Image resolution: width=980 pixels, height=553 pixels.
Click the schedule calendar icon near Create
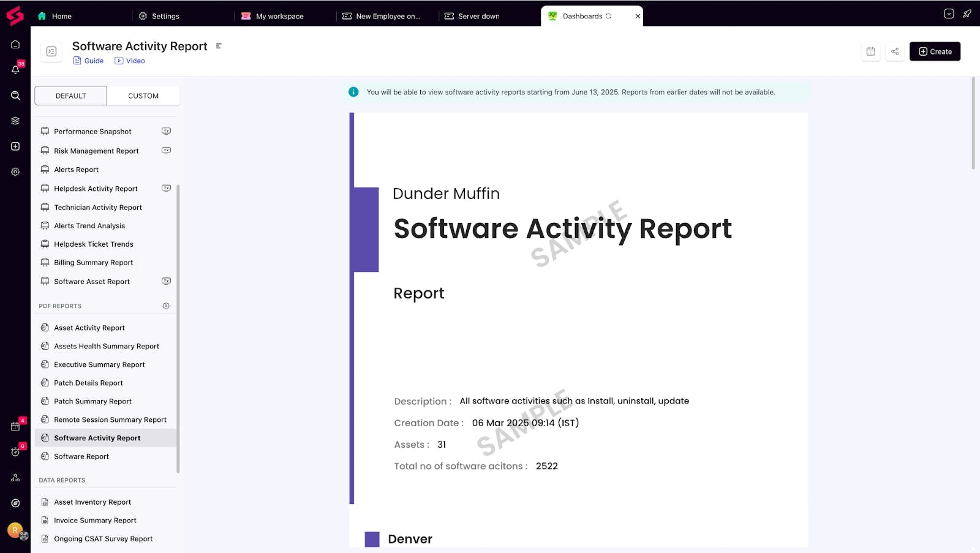pos(870,51)
